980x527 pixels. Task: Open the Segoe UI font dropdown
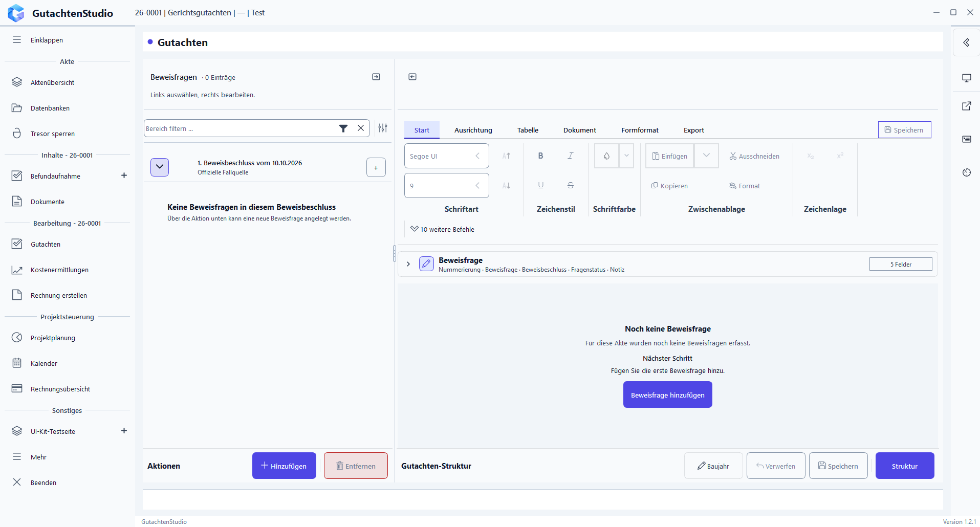(447, 156)
